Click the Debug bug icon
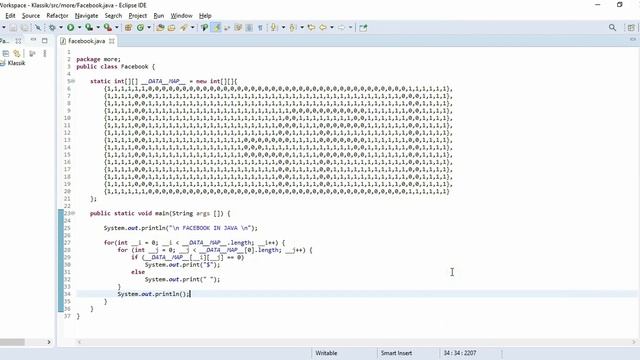640x360 pixels. [52, 28]
